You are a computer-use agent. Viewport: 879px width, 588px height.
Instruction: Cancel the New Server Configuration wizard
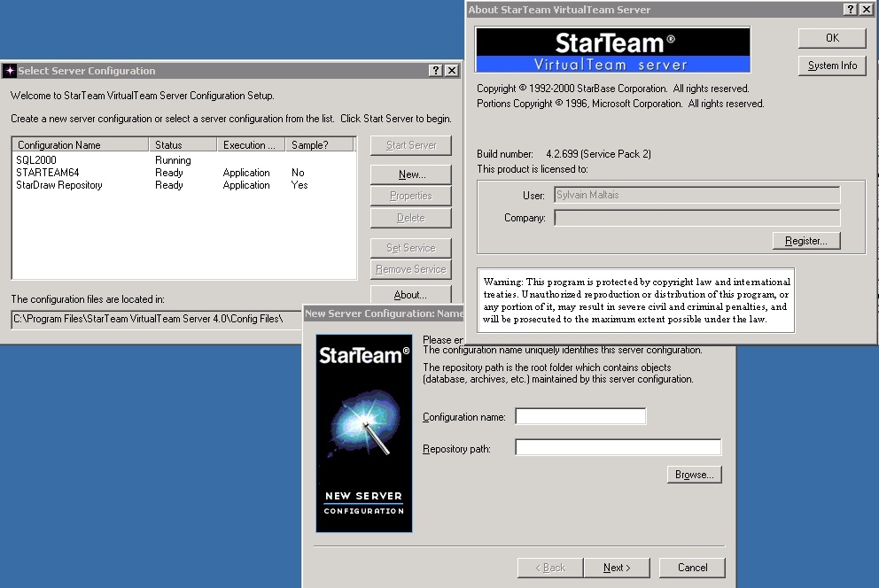pos(692,568)
